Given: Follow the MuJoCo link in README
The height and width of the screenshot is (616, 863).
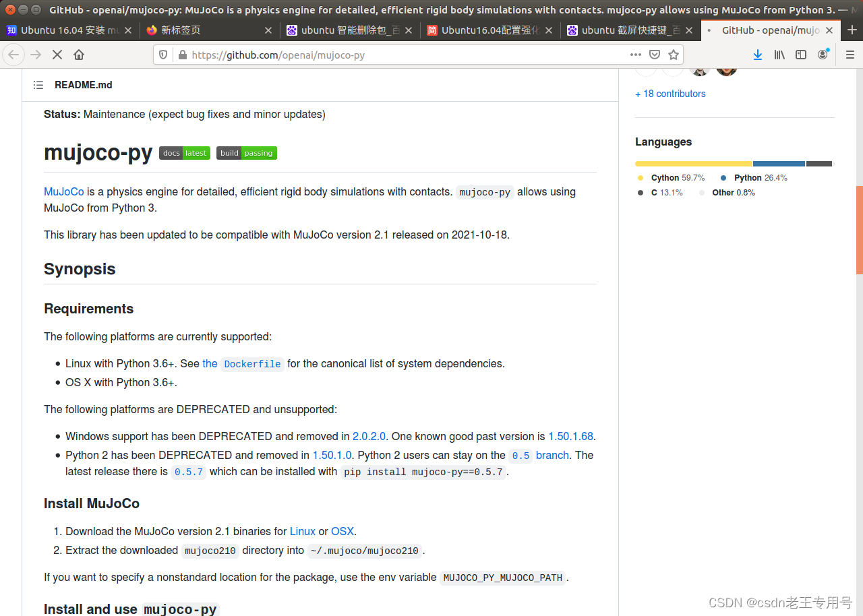Looking at the screenshot, I should point(63,191).
